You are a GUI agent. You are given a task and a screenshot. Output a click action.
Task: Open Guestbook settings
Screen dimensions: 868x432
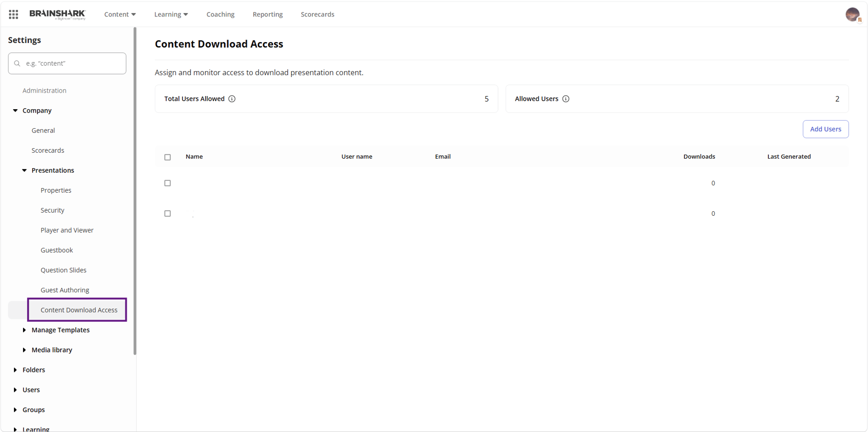[57, 250]
